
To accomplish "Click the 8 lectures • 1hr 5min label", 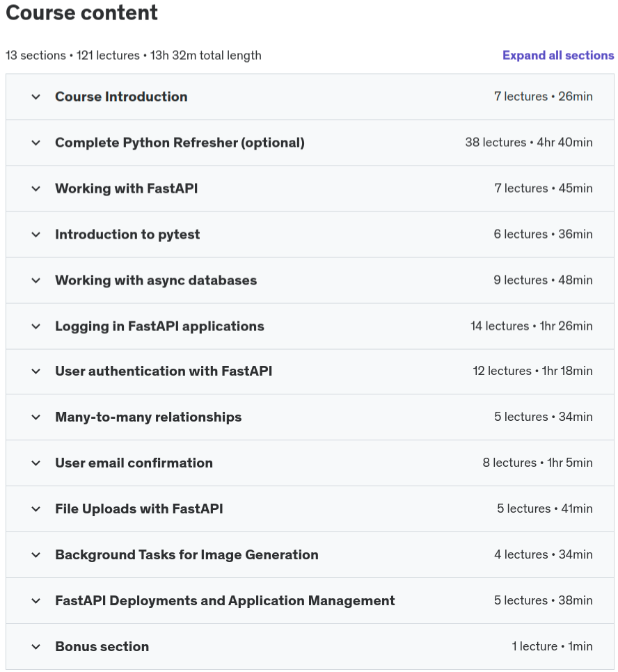I will pos(537,463).
